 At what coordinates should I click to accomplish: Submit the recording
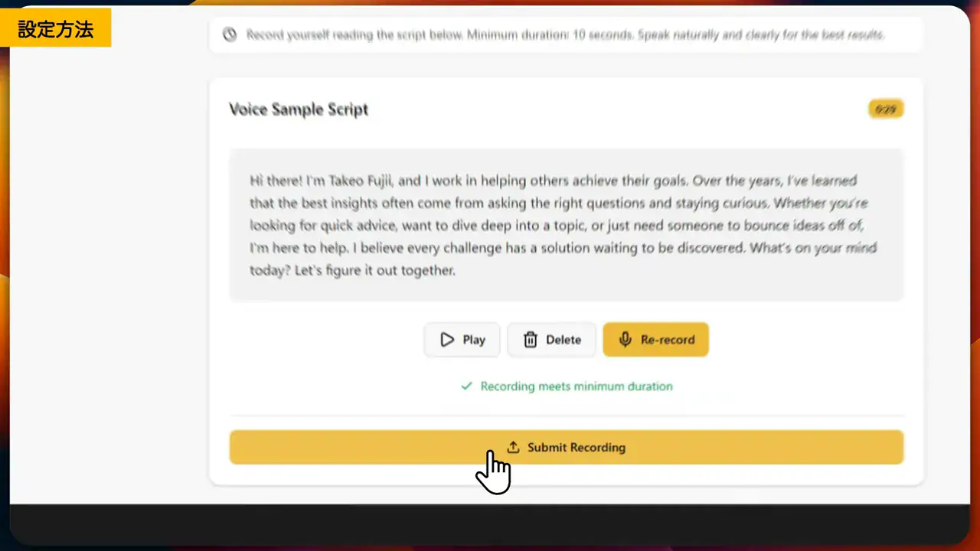(567, 448)
